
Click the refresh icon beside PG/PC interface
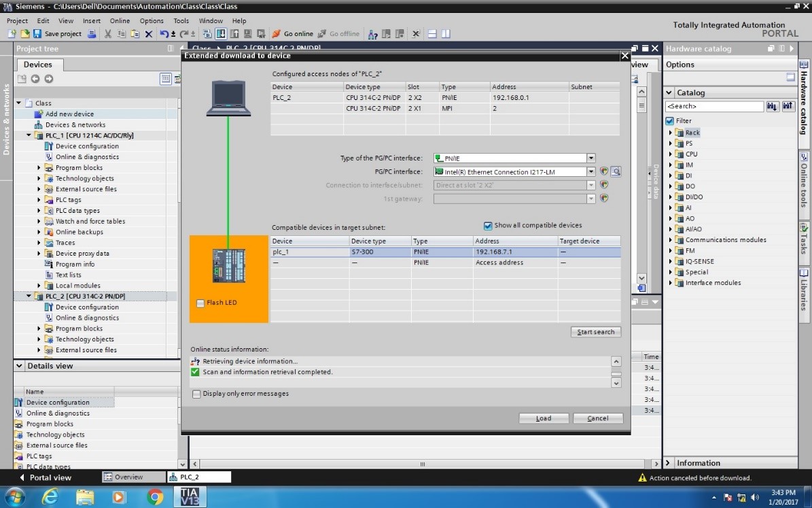(x=604, y=171)
